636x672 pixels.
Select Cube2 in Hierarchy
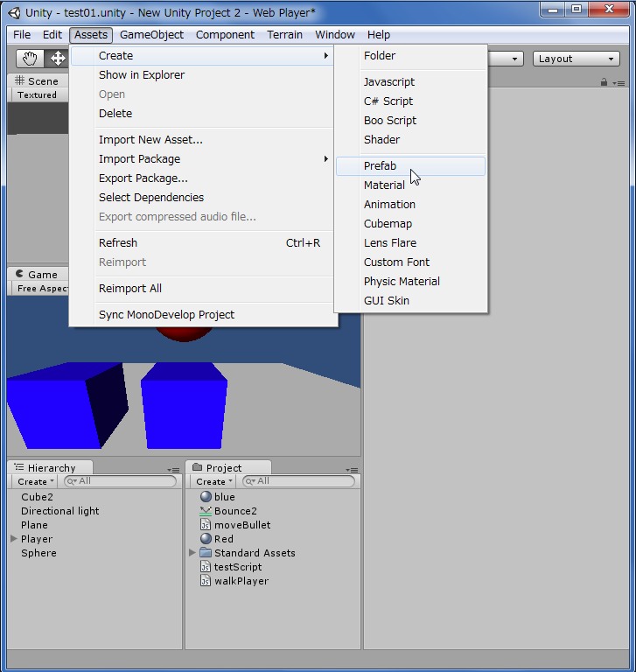coord(95,497)
